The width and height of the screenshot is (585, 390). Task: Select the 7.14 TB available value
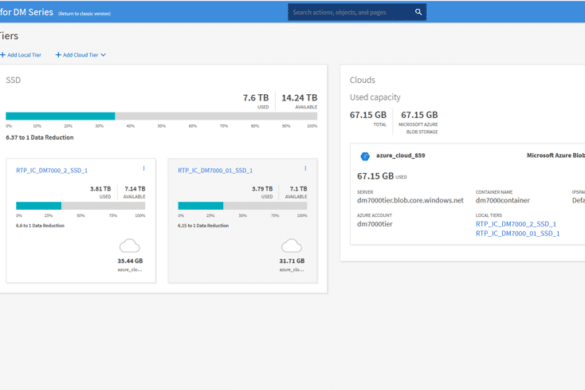135,189
